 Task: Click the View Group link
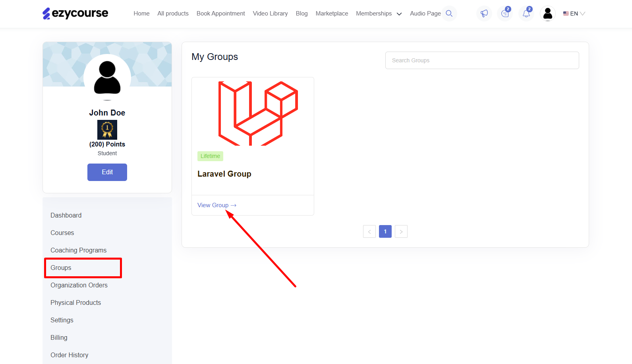tap(217, 205)
